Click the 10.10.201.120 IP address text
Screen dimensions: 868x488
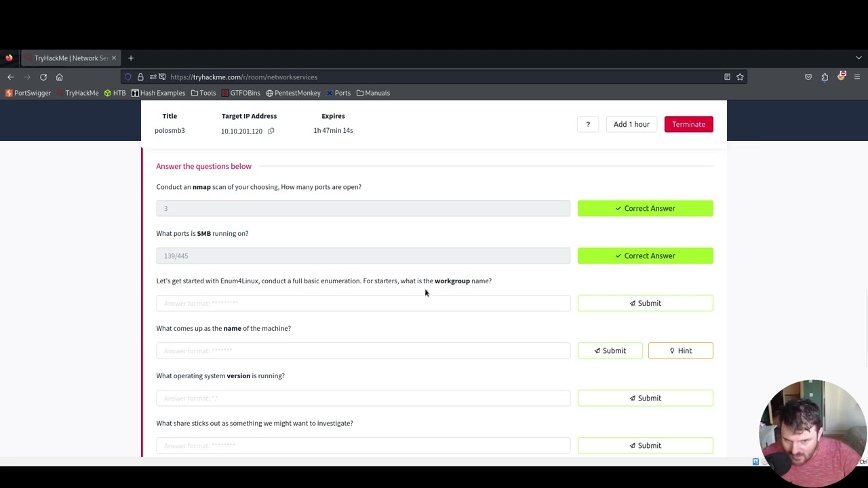click(241, 131)
